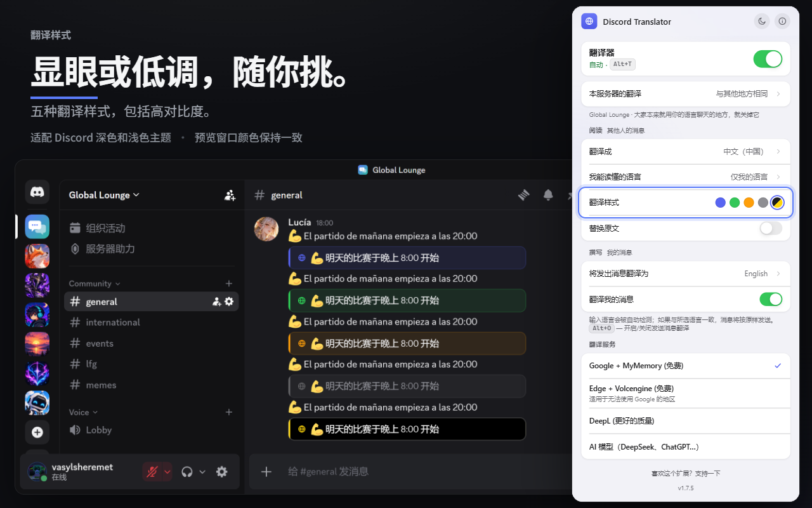Select DeepL (更好的质量) service
Image resolution: width=812 pixels, height=508 pixels.
686,421
